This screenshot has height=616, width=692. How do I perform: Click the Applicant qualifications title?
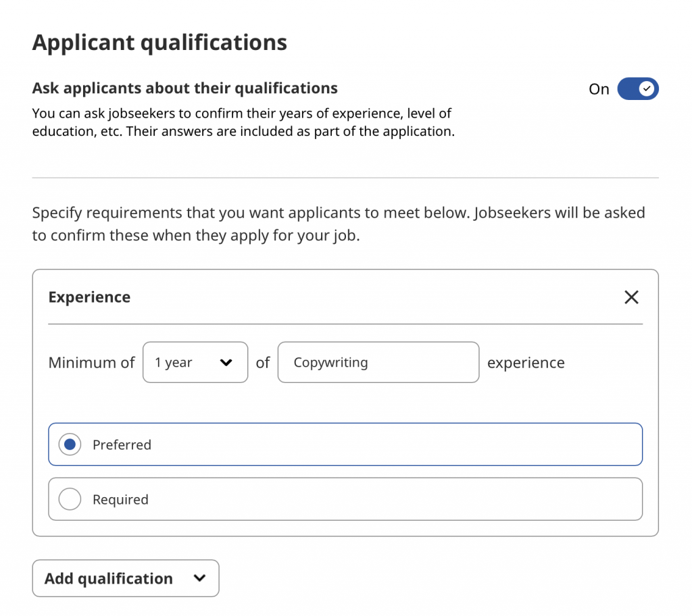coord(159,42)
